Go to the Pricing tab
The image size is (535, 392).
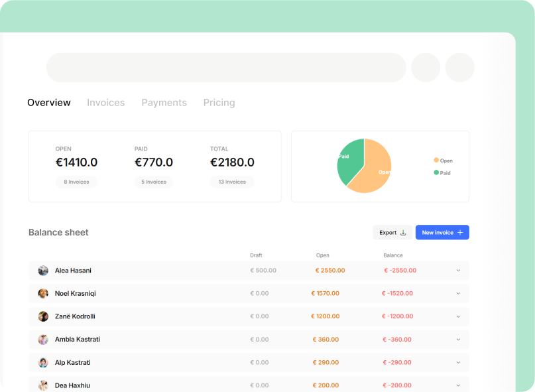219,103
